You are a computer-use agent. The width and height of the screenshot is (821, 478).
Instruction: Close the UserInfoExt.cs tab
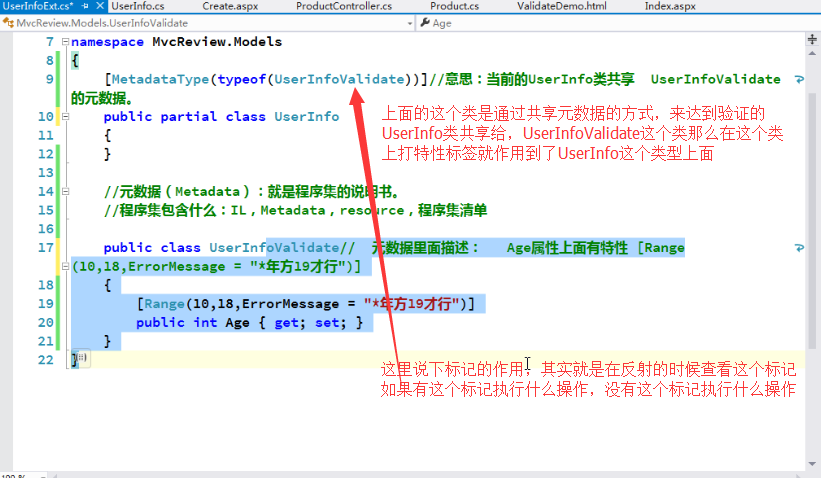click(100, 6)
